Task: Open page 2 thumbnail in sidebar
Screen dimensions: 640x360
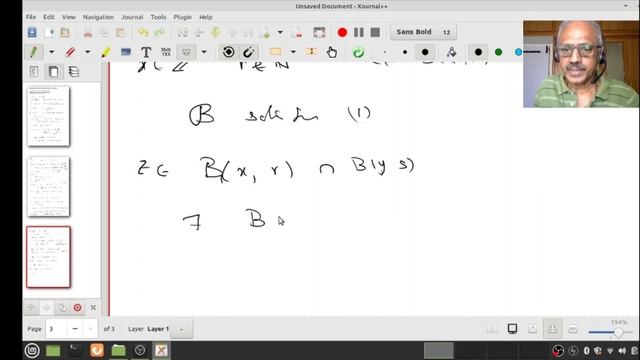Action: [x=48, y=187]
